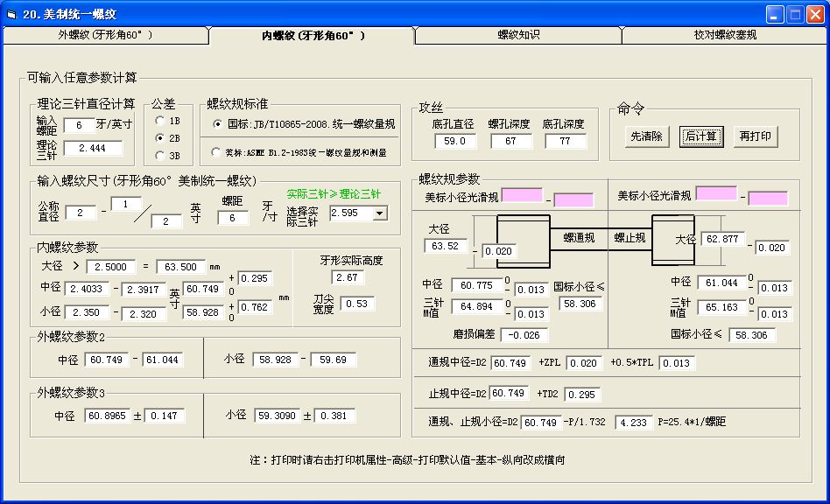Open the 选择实际三针 dropdown arrow
The image size is (830, 504).
(380, 213)
